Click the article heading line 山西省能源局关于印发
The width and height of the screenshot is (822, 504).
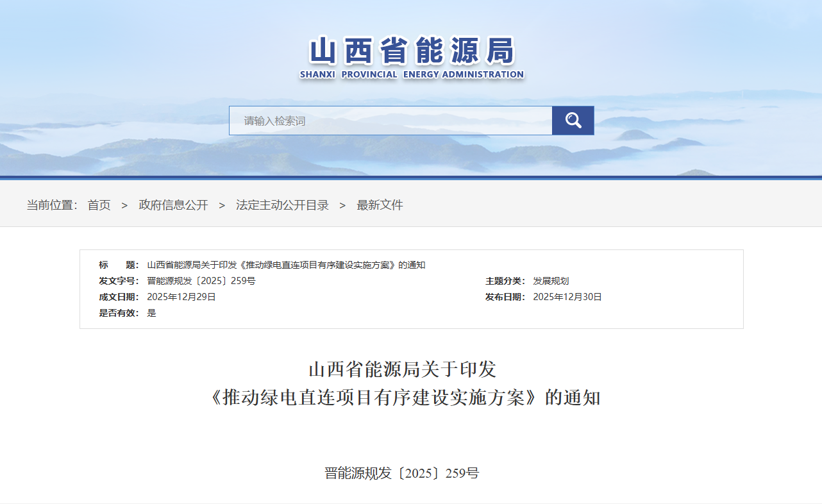point(402,369)
